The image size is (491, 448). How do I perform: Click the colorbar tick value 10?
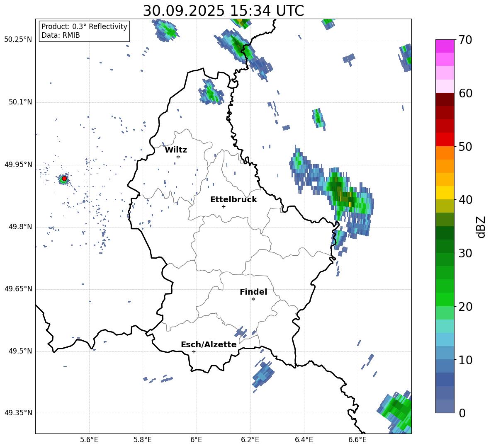point(465,360)
